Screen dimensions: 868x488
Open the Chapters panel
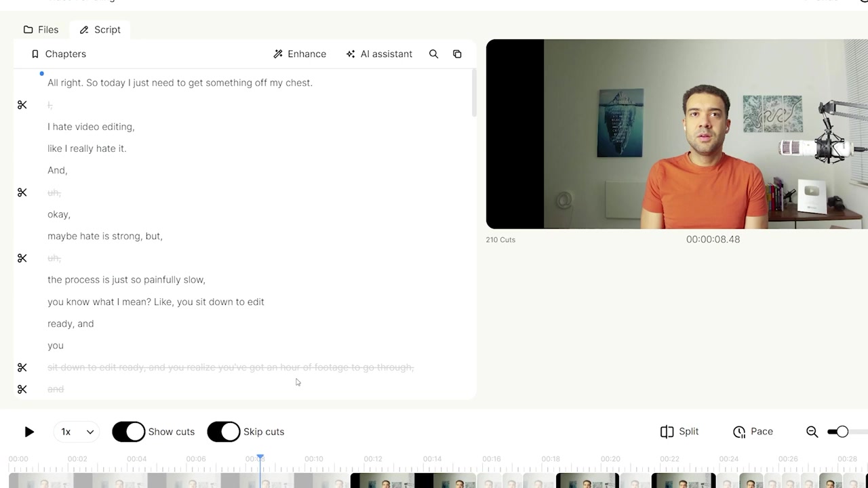(58, 54)
